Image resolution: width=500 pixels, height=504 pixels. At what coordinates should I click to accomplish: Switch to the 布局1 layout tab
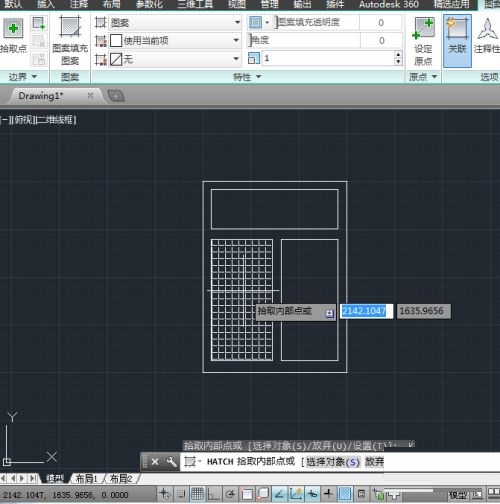pos(86,479)
